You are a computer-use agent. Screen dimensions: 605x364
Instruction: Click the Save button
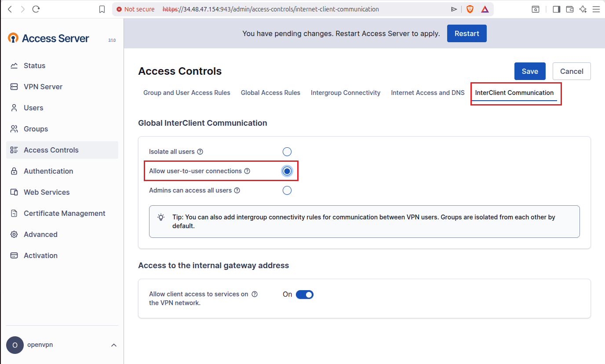tap(530, 71)
